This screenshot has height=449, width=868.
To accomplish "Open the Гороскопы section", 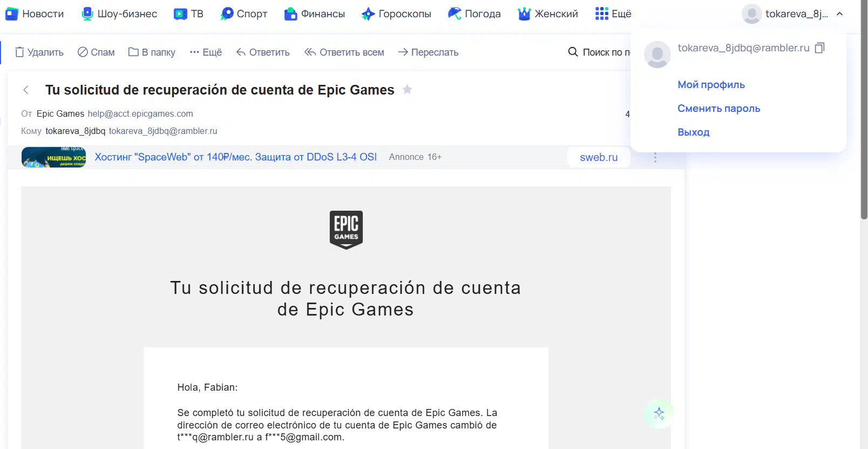I will tap(396, 14).
